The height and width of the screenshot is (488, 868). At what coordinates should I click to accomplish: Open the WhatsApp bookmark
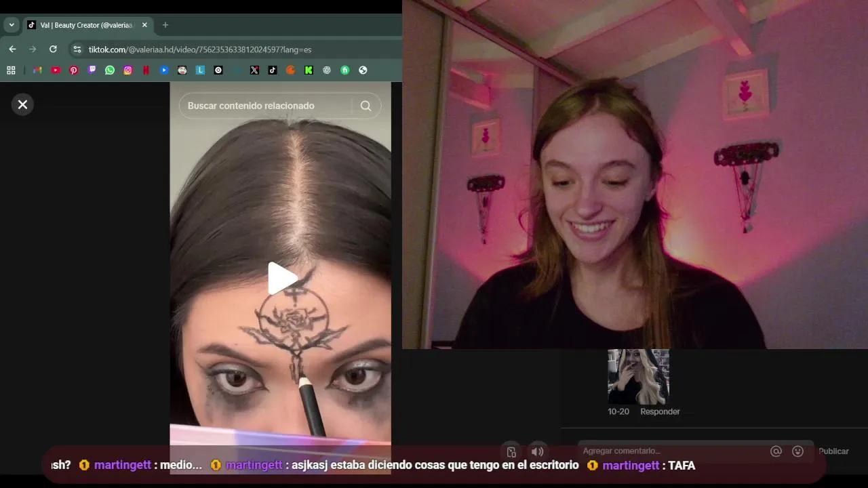[110, 70]
